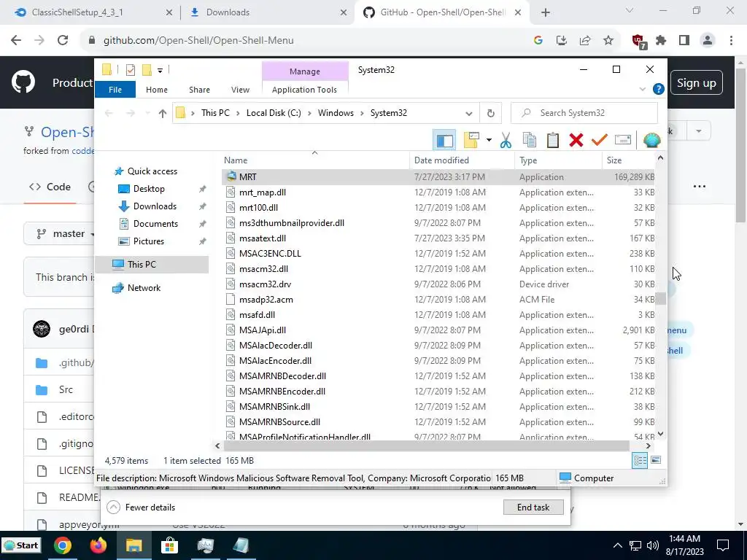The height and width of the screenshot is (560, 747).
Task: Select the Manage contextual tab
Action: point(305,71)
